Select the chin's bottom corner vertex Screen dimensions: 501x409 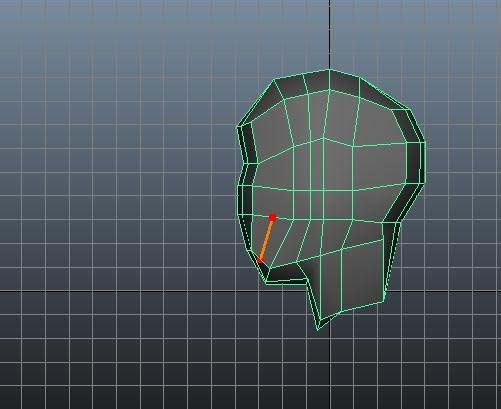[267, 283]
